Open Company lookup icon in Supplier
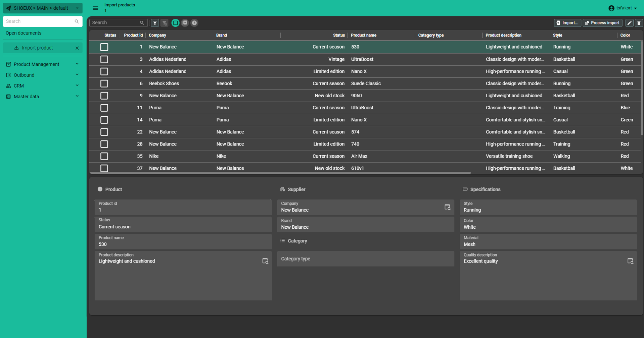 pyautogui.click(x=447, y=207)
